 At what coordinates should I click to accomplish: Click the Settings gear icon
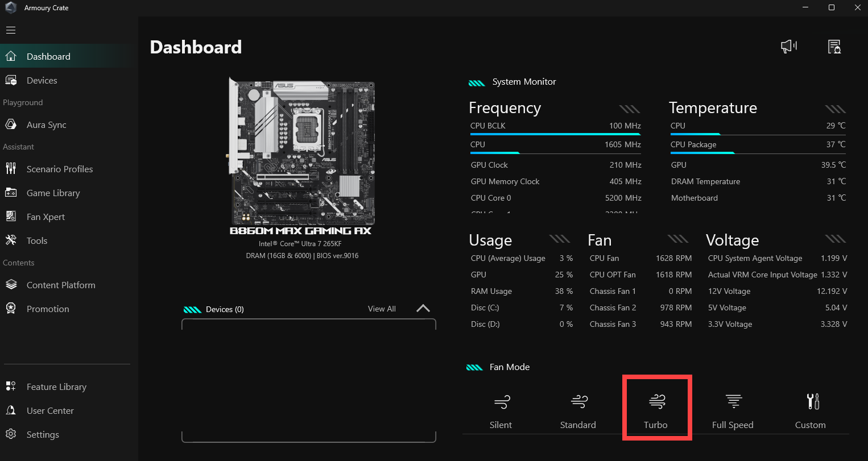coord(11,434)
